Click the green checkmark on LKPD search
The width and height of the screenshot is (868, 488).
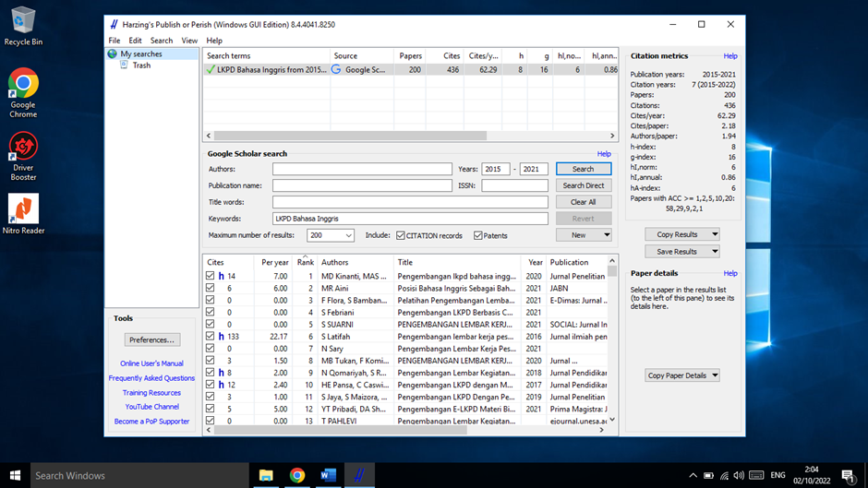(x=211, y=70)
